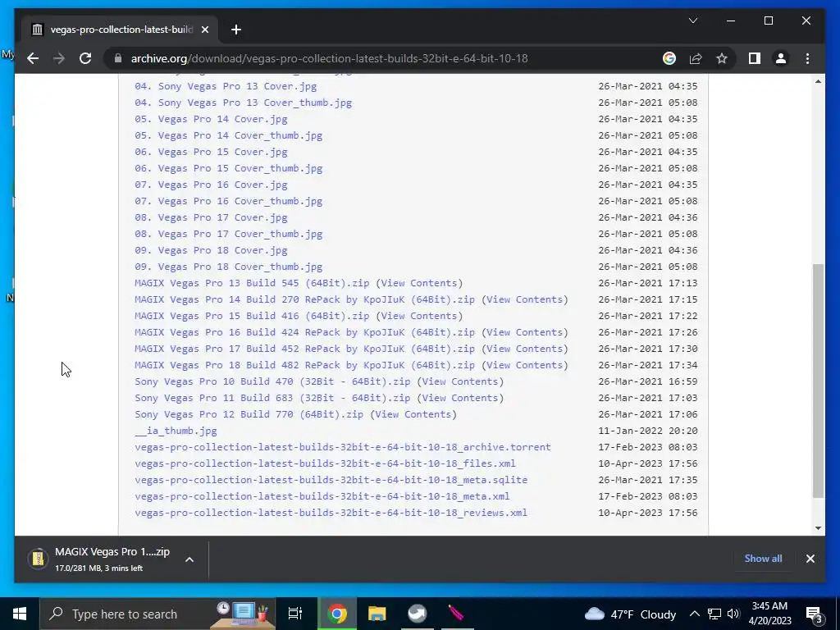Click the taskbar search box

[157, 614]
